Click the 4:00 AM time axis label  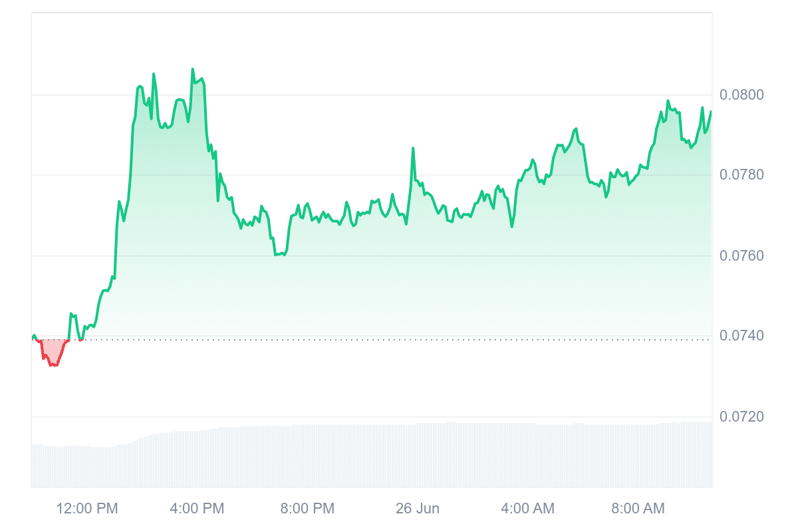527,509
